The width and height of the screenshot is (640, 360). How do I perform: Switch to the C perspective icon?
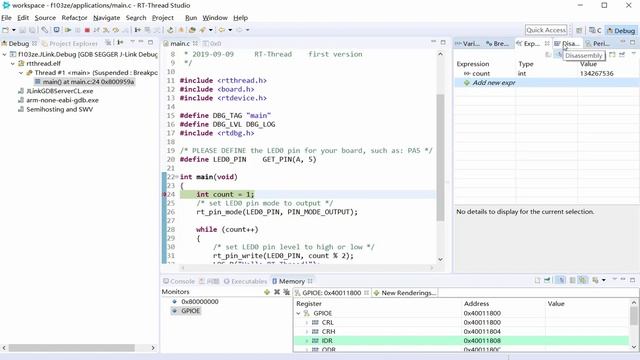595,31
